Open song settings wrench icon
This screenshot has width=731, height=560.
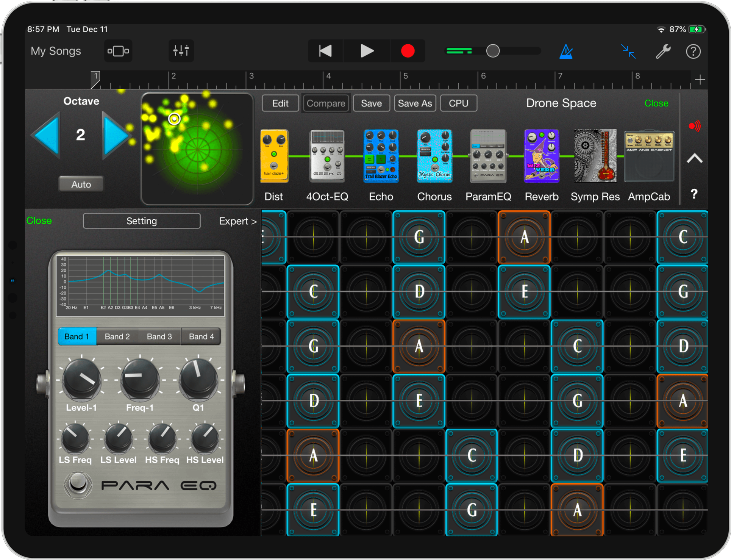[663, 51]
